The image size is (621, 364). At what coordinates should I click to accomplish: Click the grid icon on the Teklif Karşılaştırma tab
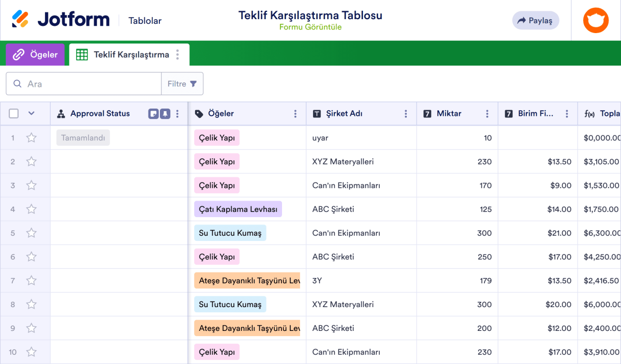point(83,54)
